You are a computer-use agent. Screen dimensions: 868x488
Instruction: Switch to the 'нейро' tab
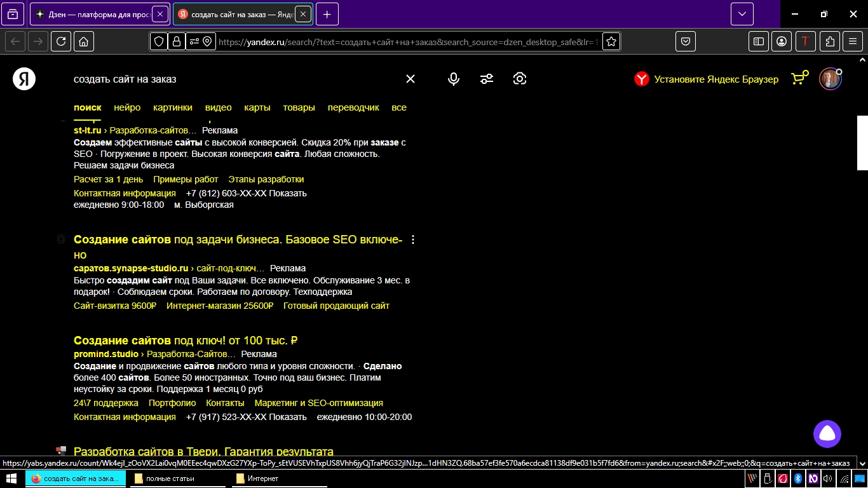click(127, 107)
